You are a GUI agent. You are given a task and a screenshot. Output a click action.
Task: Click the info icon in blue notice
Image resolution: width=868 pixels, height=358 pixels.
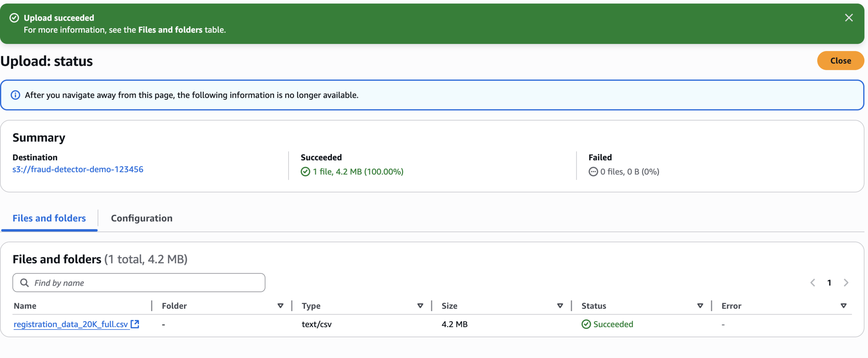pos(15,95)
